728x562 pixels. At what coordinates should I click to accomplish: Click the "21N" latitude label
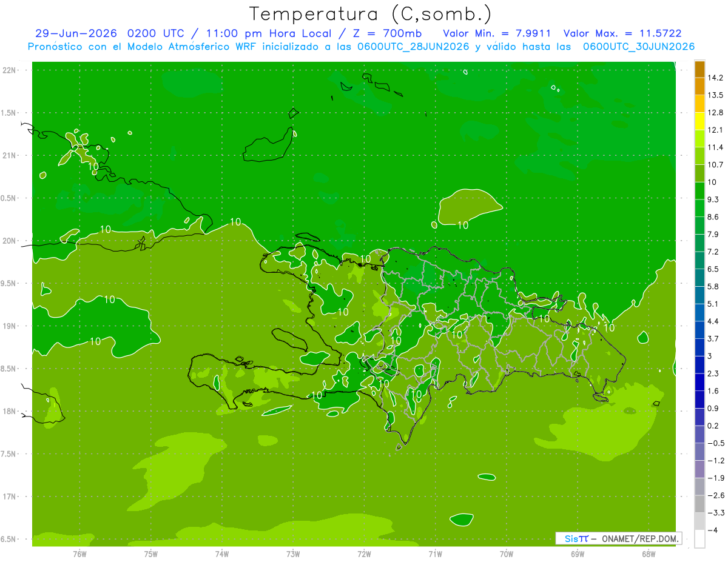9,155
